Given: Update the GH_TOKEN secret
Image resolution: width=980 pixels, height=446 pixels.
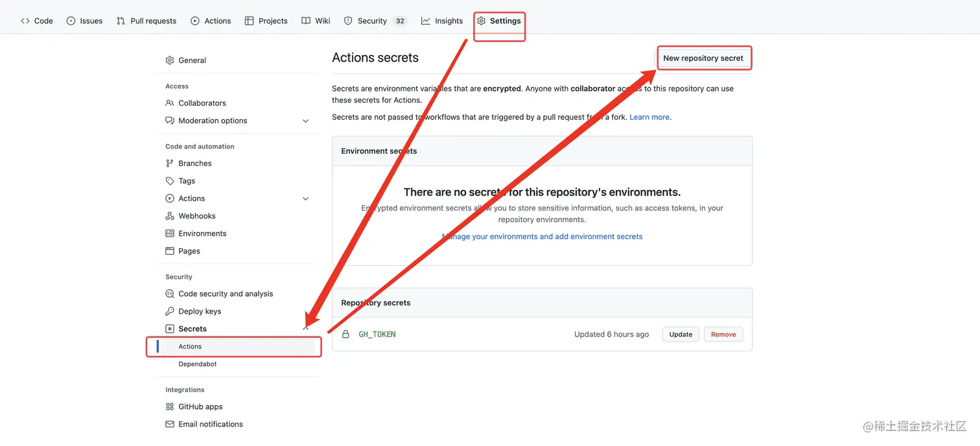Looking at the screenshot, I should pyautogui.click(x=681, y=334).
